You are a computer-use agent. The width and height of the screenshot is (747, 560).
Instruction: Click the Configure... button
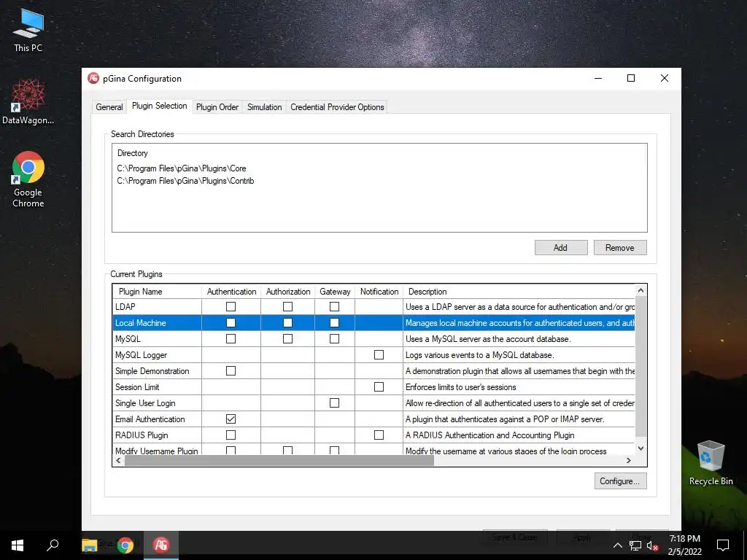pos(620,481)
